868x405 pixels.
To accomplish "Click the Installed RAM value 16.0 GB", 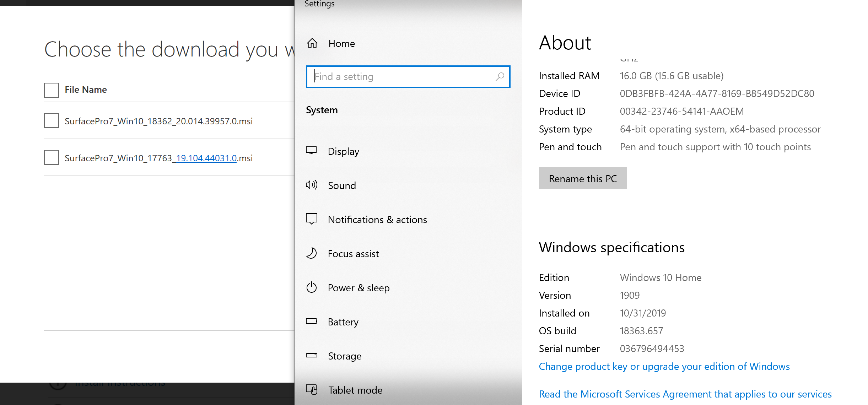I will pos(672,76).
